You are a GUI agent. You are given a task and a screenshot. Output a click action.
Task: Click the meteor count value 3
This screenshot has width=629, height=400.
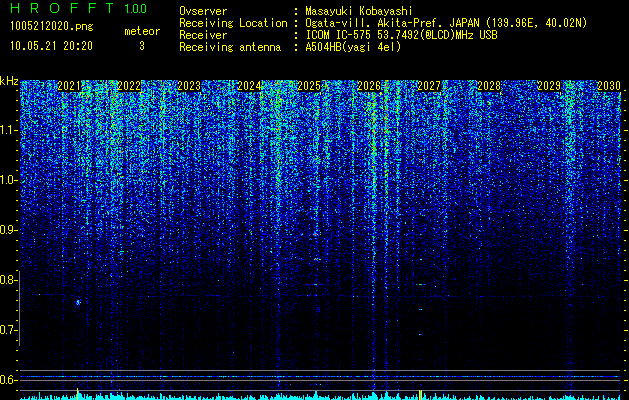click(142, 46)
